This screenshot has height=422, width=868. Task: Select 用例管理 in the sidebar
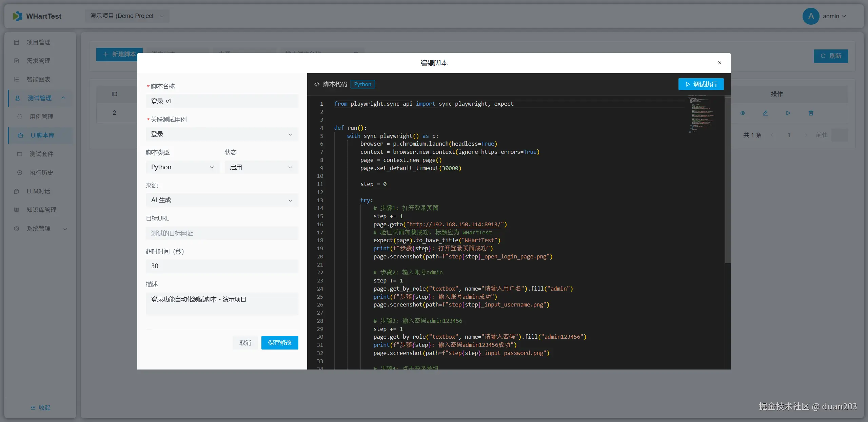41,117
